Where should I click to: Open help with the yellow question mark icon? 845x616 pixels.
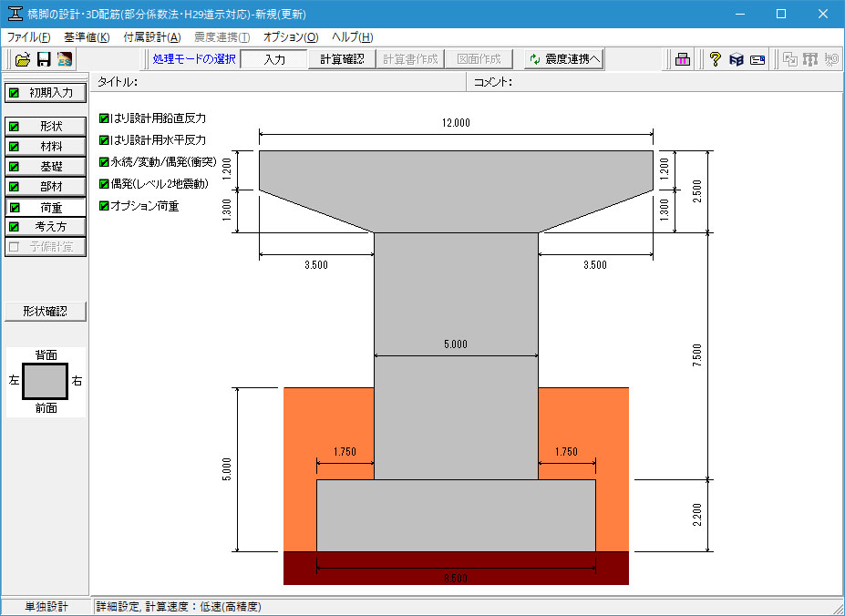[x=715, y=59]
